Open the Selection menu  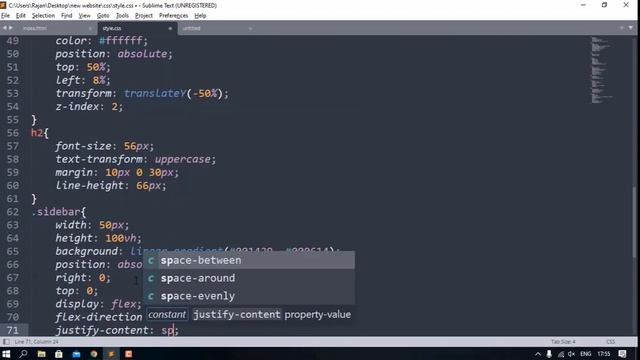[x=43, y=16]
